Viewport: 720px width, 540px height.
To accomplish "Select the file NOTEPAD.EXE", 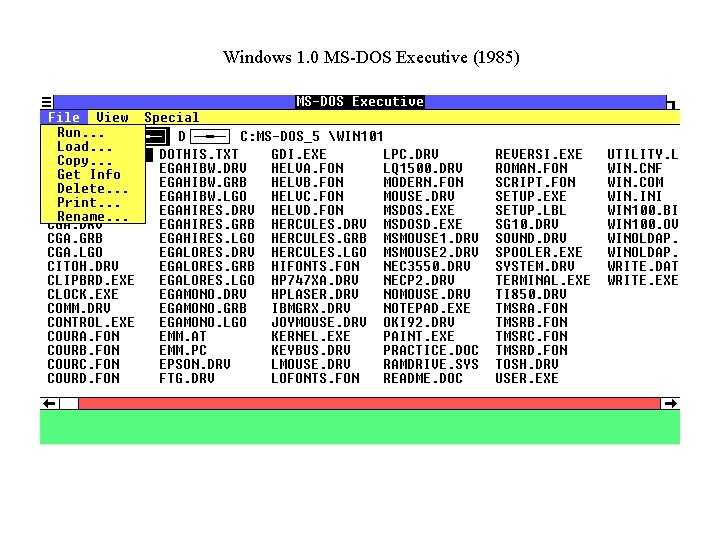I will 427,308.
